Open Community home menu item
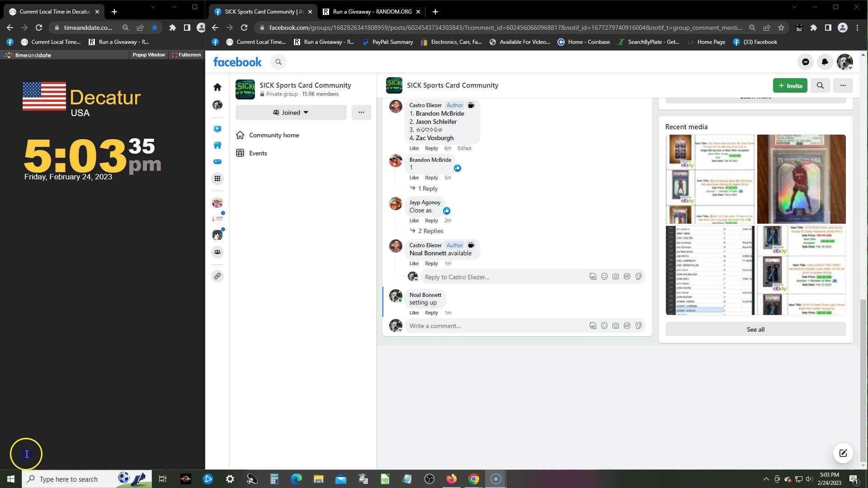868x488 pixels. pos(274,135)
